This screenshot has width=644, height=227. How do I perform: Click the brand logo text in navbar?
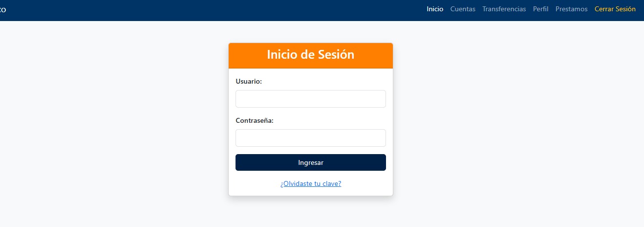(3, 9)
